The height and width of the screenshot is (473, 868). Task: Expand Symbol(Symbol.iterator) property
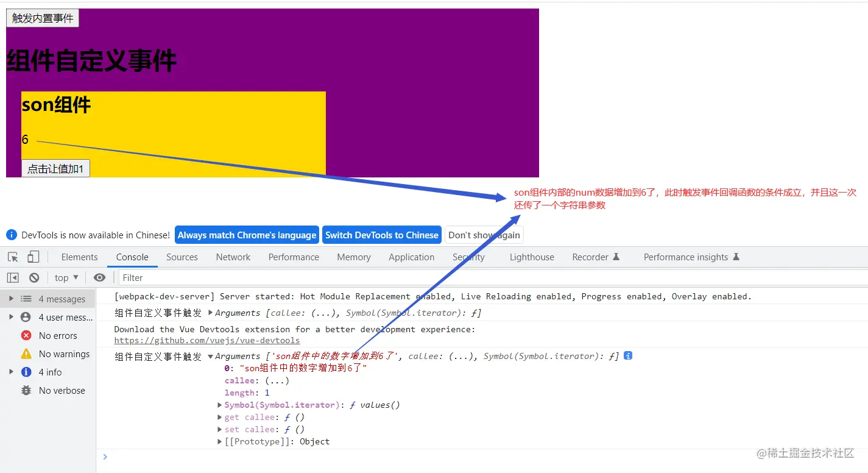pos(221,405)
